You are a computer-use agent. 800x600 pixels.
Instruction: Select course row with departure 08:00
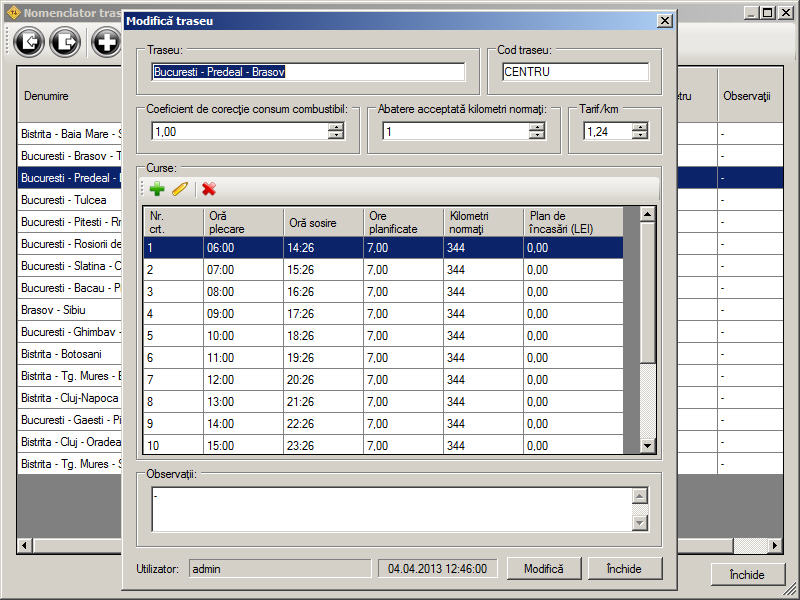(384, 292)
